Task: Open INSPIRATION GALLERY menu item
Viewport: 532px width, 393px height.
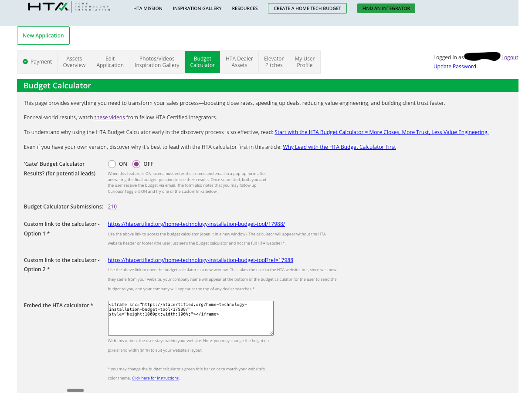Action: 197,8
